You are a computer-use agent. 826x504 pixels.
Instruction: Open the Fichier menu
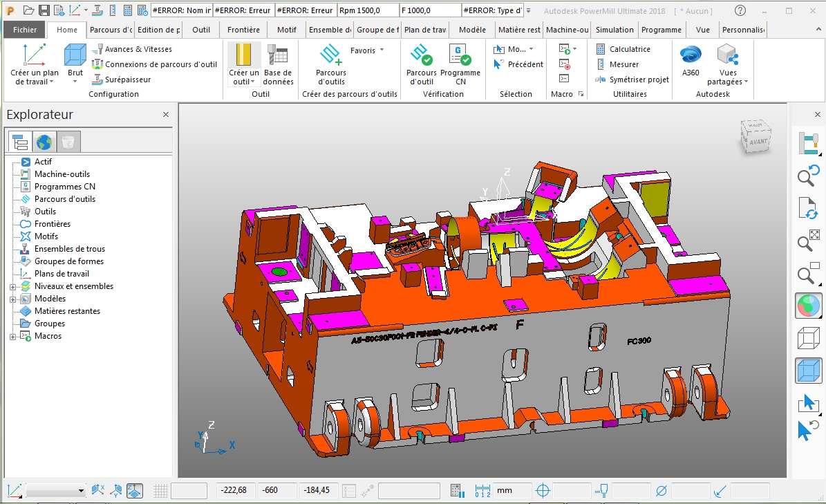pyautogui.click(x=24, y=30)
